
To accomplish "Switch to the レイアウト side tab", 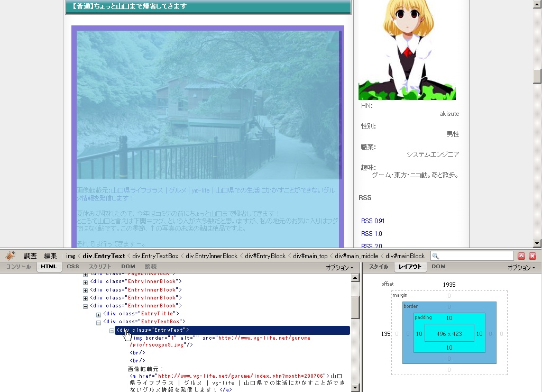I will coord(410,267).
